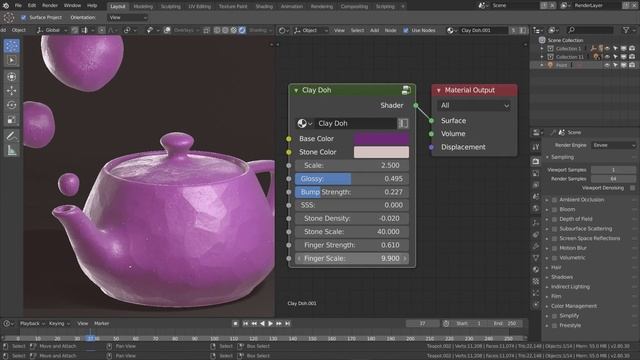Screen dimensions: 640x360
Task: Jump to the start frame of timeline
Action: click(245, 323)
